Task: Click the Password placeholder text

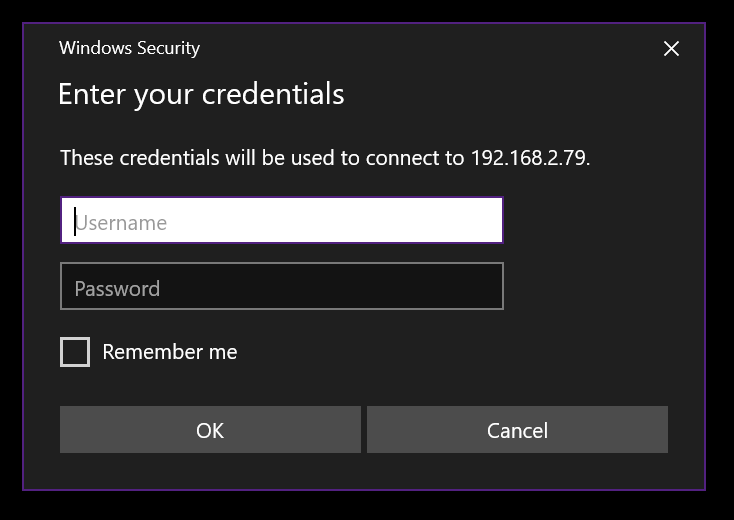Action: point(117,289)
